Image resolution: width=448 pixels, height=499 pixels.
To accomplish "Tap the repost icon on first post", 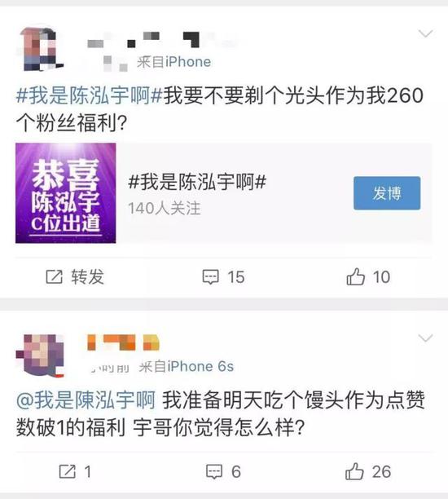I will click(54, 276).
